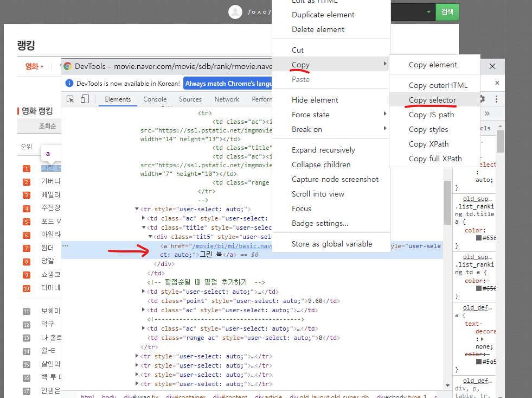Expand the Break on submenu
The image size is (532, 398).
click(331, 129)
